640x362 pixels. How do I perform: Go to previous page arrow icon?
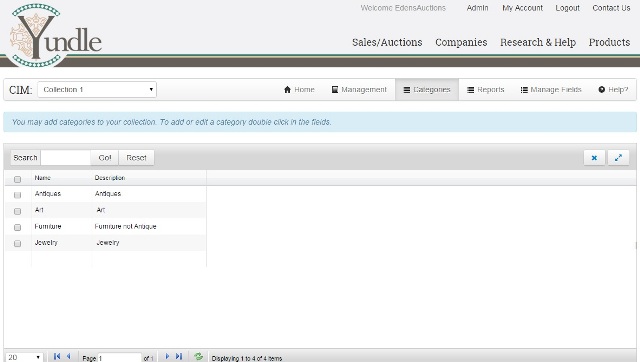tap(69, 356)
